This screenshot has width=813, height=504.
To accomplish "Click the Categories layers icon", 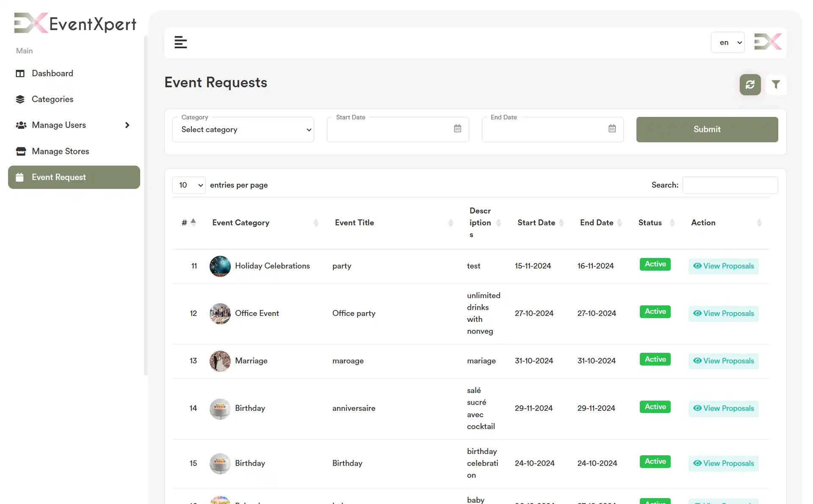I will [x=20, y=99].
